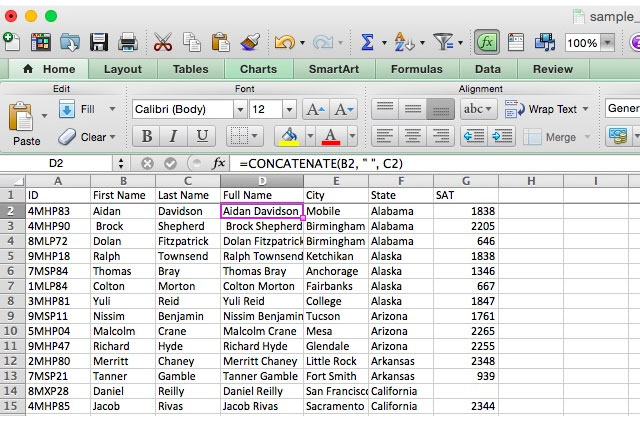This screenshot has width=640, height=422.
Task: Copy selection with the copy icon
Action: (x=192, y=42)
